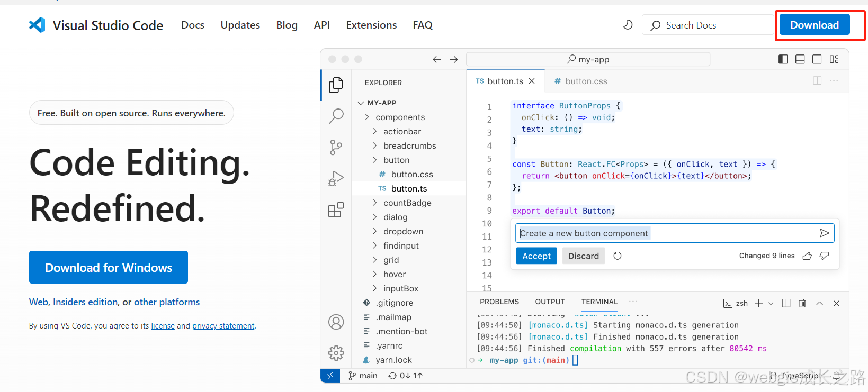Viewport: 868px width, 392px height.
Task: Click Download for Windows button
Action: click(x=109, y=267)
